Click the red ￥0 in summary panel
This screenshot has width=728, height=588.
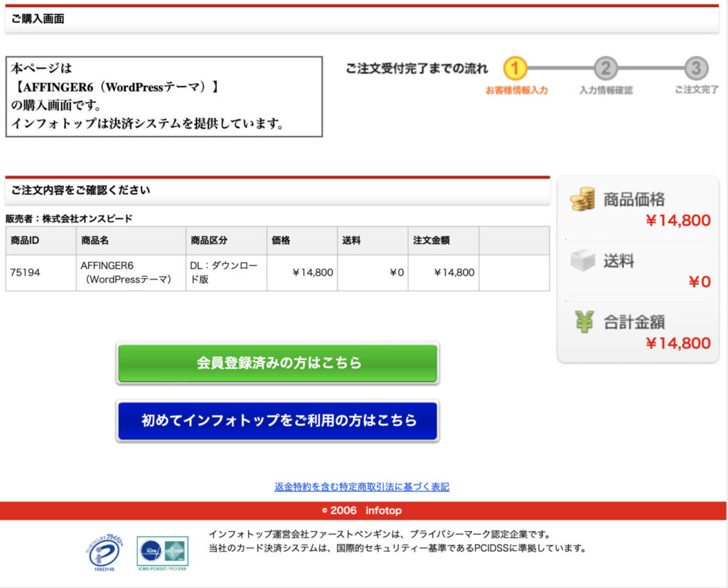(x=700, y=282)
